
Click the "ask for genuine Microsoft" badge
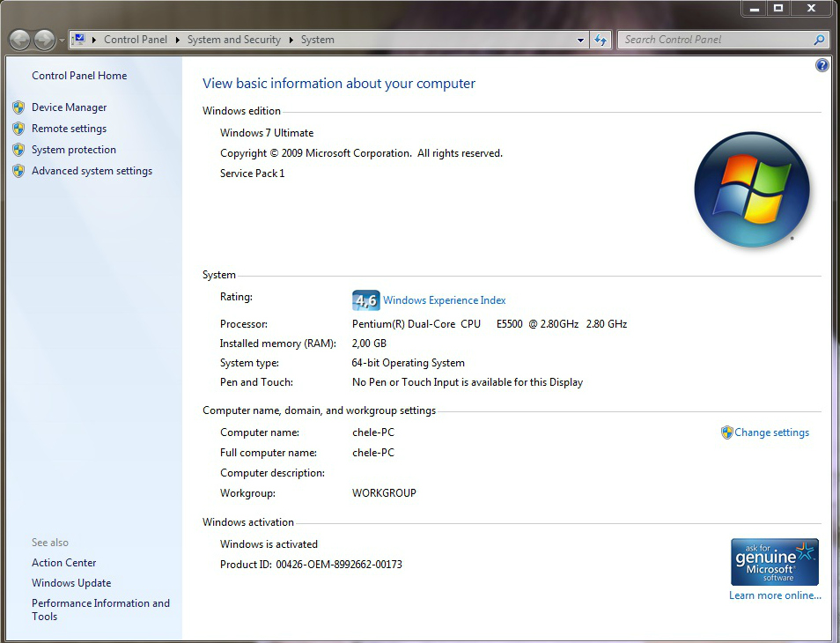tap(774, 562)
